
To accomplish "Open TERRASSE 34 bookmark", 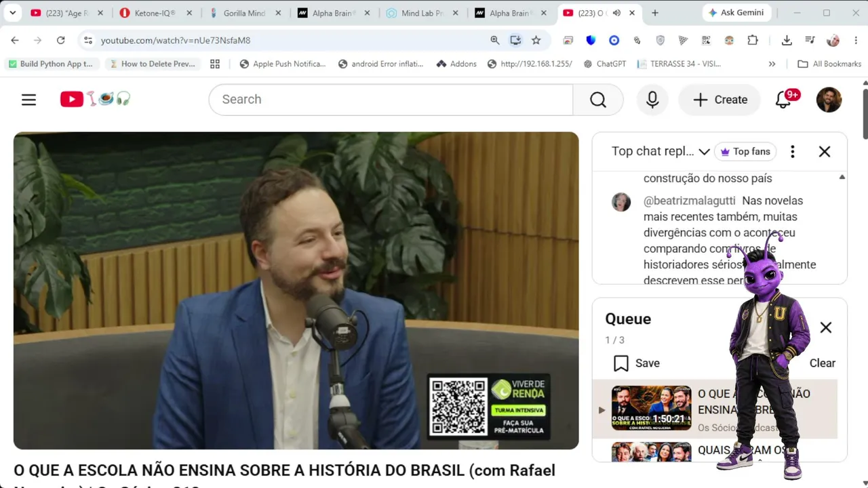I will click(679, 64).
